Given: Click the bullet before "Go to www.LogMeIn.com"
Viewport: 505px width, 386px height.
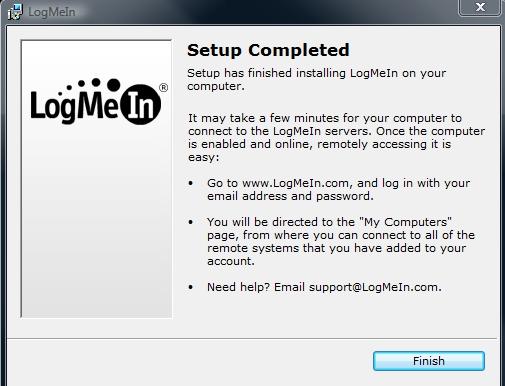Looking at the screenshot, I should [191, 183].
